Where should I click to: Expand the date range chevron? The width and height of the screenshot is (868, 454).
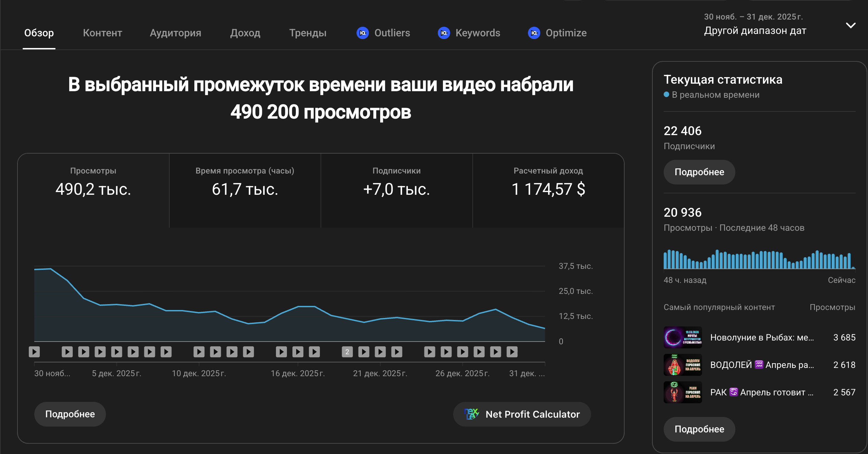tap(851, 25)
